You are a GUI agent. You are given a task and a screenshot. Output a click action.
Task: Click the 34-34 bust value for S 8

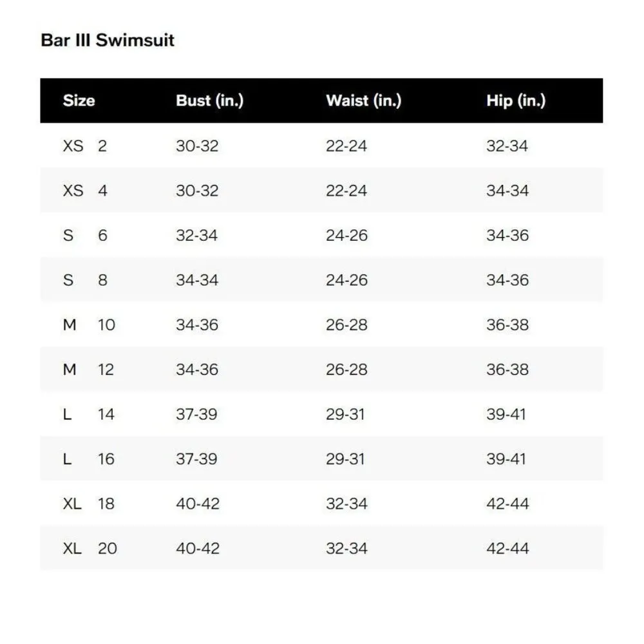[x=197, y=280]
